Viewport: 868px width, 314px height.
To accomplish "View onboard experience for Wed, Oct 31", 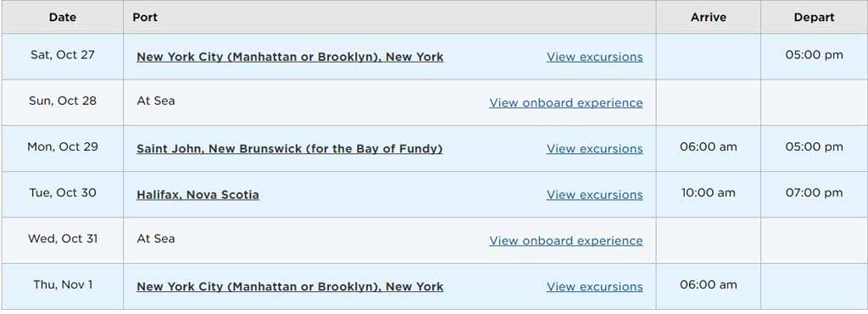I will tap(565, 240).
